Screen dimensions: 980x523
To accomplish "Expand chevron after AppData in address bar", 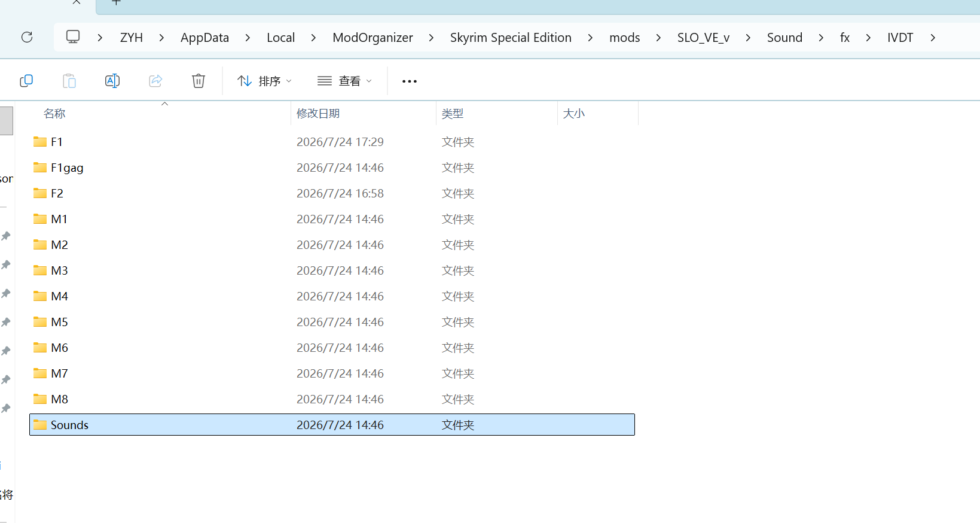I will coord(248,38).
